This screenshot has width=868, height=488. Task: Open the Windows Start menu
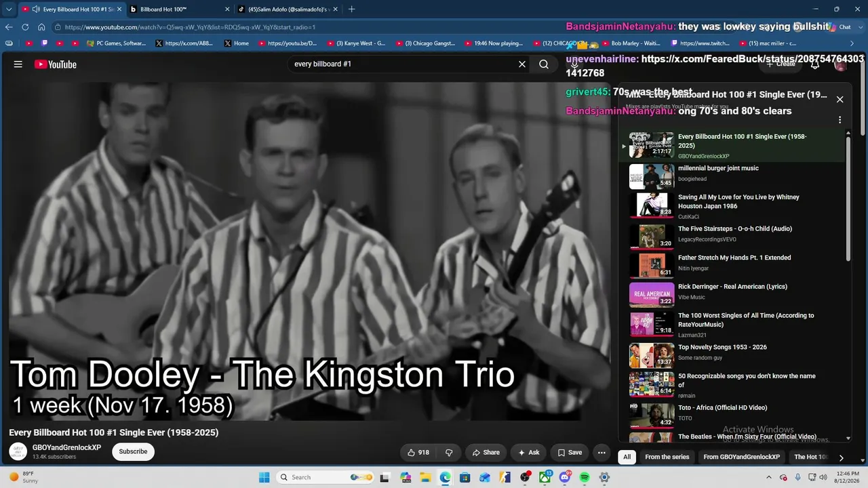click(x=264, y=477)
